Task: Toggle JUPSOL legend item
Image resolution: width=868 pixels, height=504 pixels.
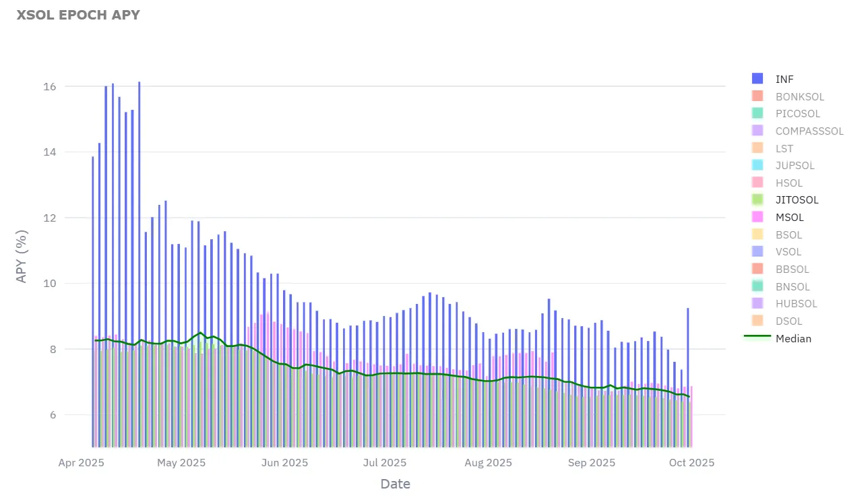Action: point(795,166)
